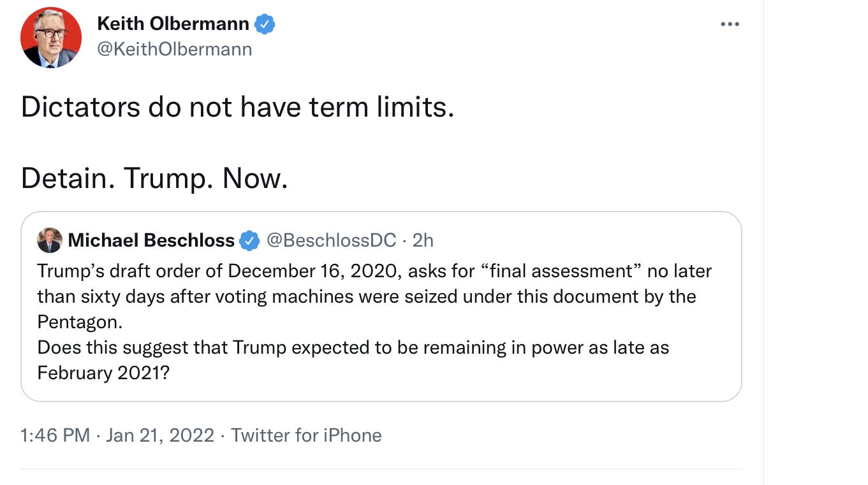Click Michael Beschloss's small avatar
Viewport: 868px width, 485px height.
[50, 240]
